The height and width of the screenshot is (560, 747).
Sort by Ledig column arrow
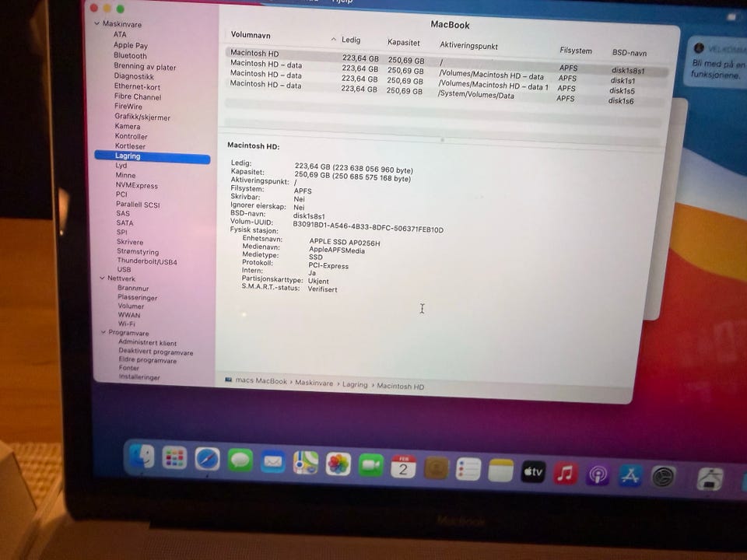[334, 39]
